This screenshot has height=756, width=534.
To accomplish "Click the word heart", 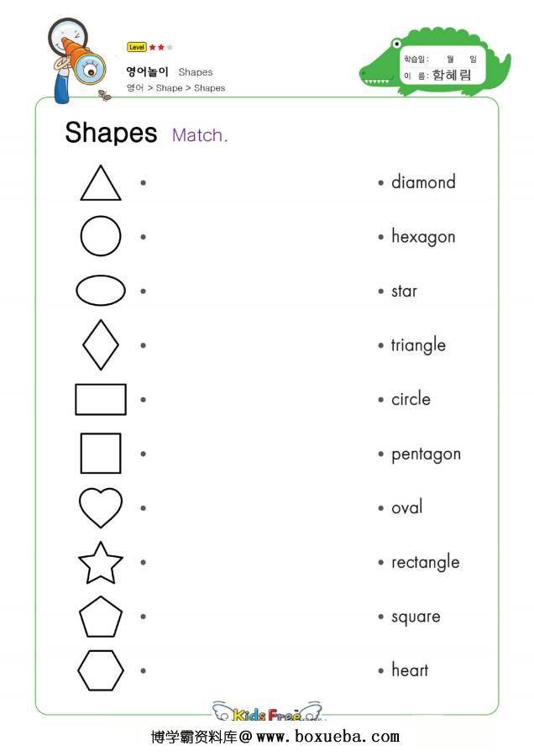I will tap(410, 670).
